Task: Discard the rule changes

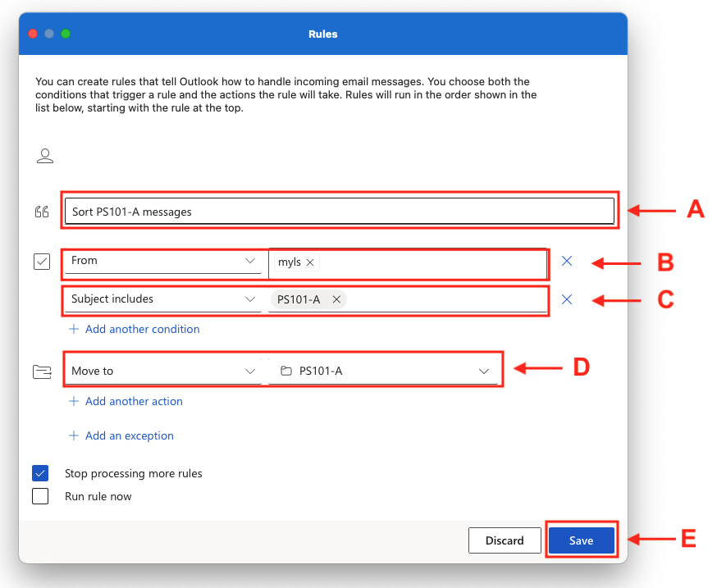Action: (505, 540)
